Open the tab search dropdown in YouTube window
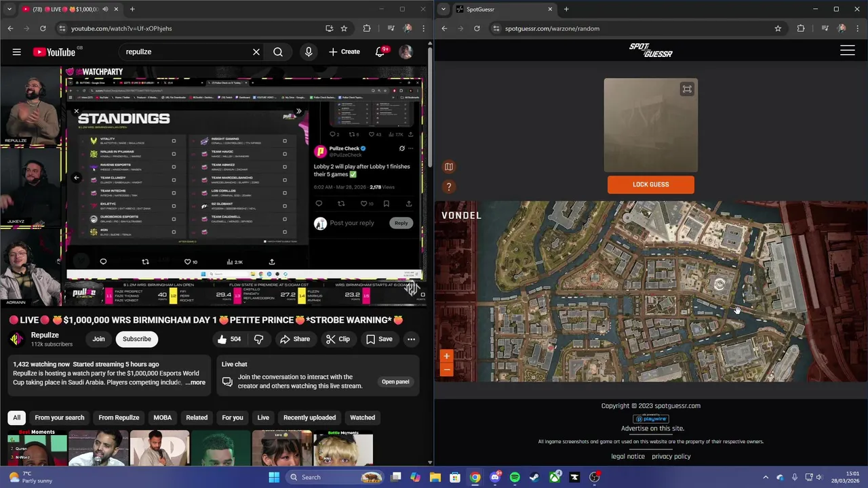 point(9,9)
